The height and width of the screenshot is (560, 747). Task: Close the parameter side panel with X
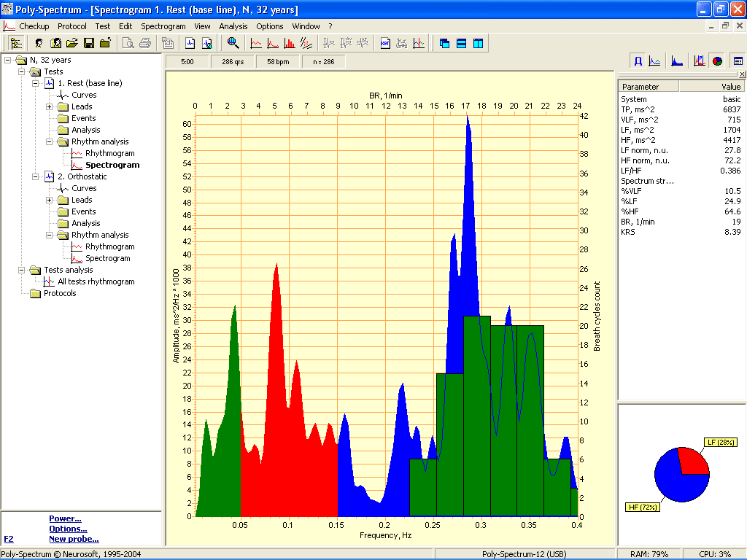click(742, 74)
